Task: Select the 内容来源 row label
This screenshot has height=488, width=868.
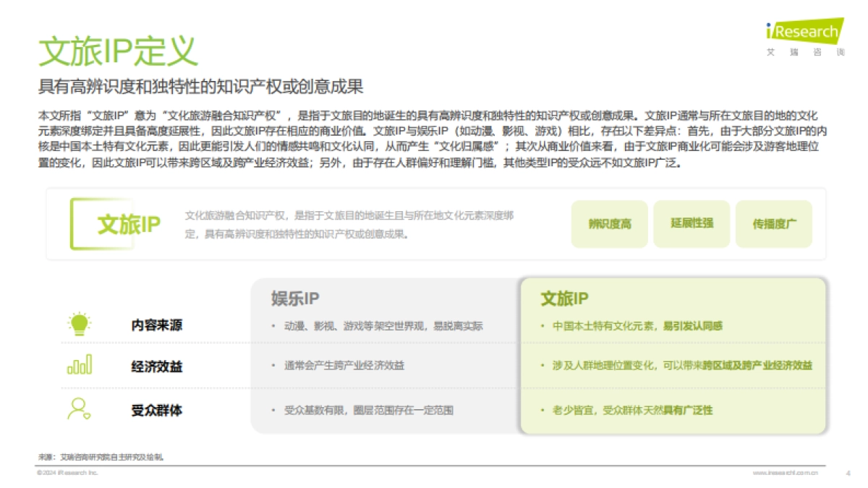Action: click(156, 325)
